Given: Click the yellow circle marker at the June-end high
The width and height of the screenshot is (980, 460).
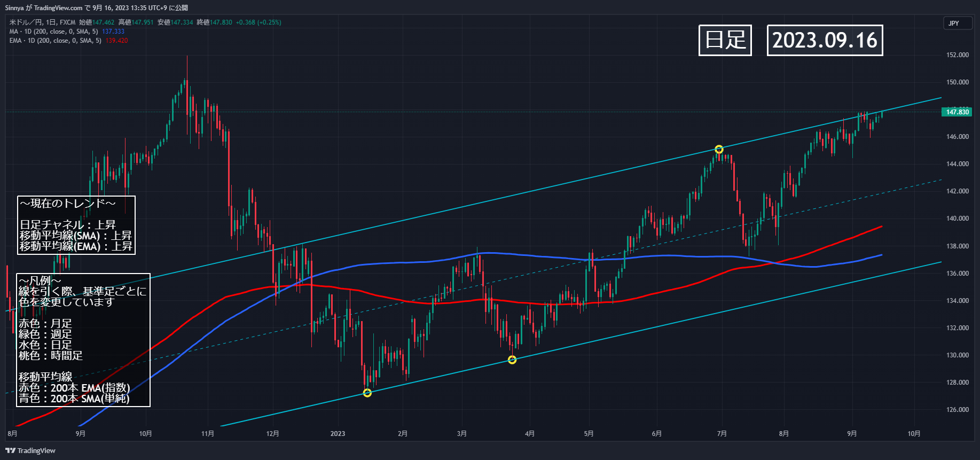Looking at the screenshot, I should pos(719,149).
